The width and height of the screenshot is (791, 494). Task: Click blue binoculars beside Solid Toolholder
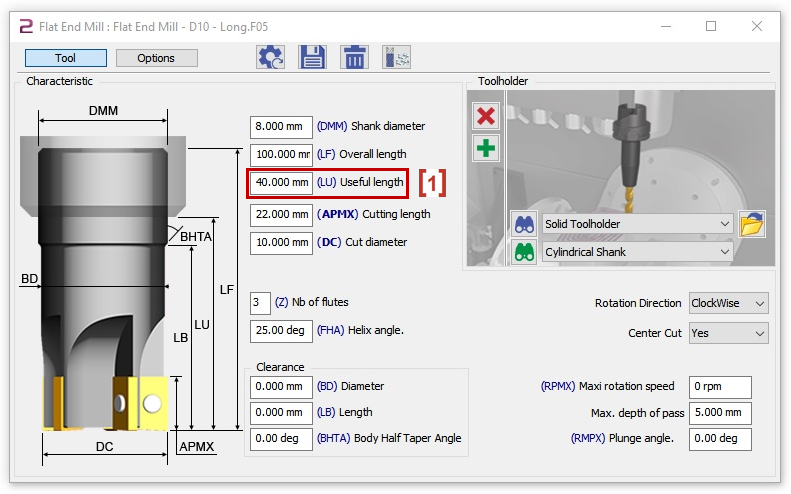click(x=525, y=224)
